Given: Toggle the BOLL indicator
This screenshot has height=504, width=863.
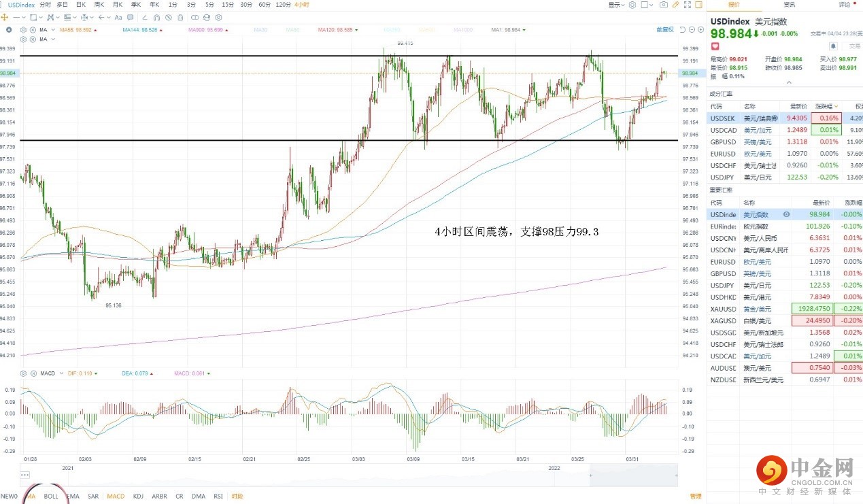Looking at the screenshot, I should pos(51,497).
